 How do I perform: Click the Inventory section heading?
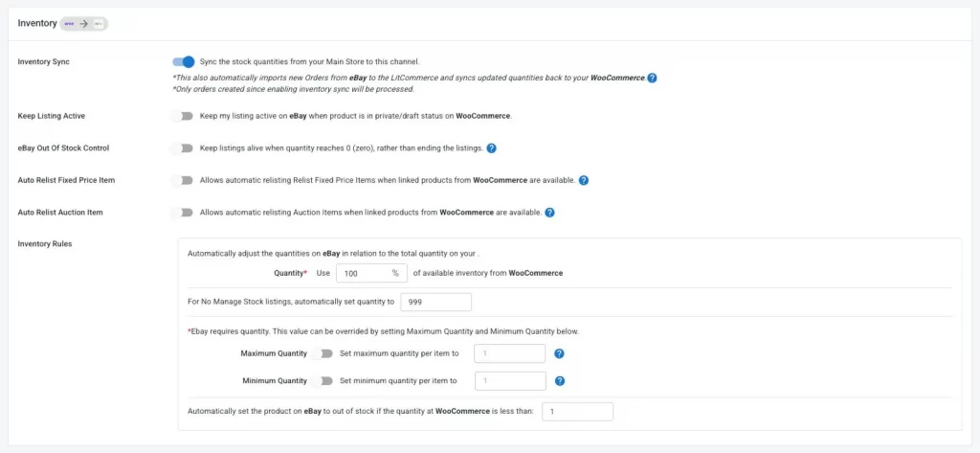click(37, 23)
